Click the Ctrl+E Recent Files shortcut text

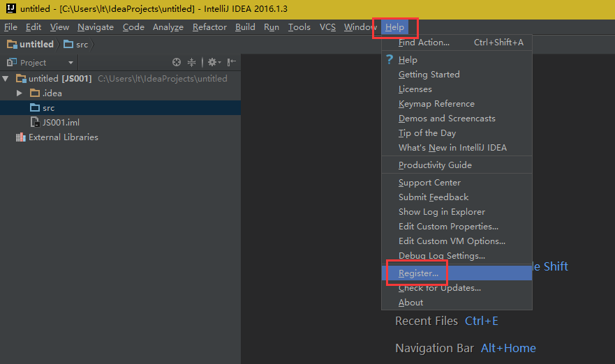pyautogui.click(x=481, y=321)
